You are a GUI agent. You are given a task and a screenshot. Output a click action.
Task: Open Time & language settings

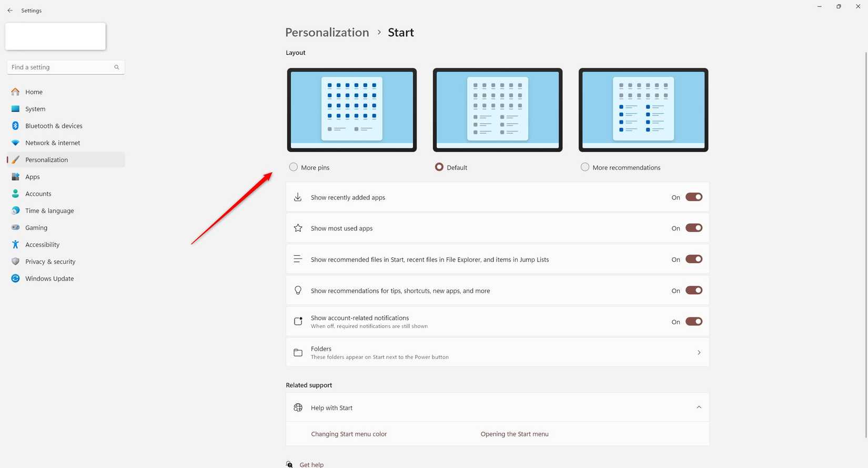coord(49,211)
